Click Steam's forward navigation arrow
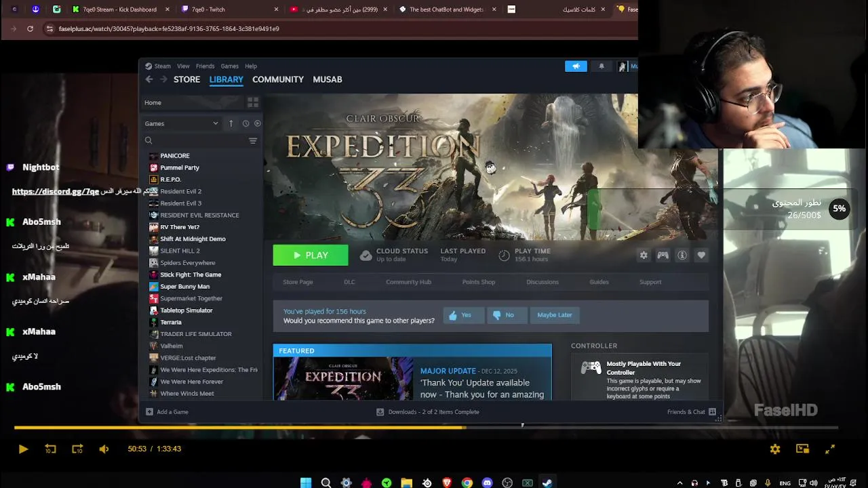 tap(163, 79)
